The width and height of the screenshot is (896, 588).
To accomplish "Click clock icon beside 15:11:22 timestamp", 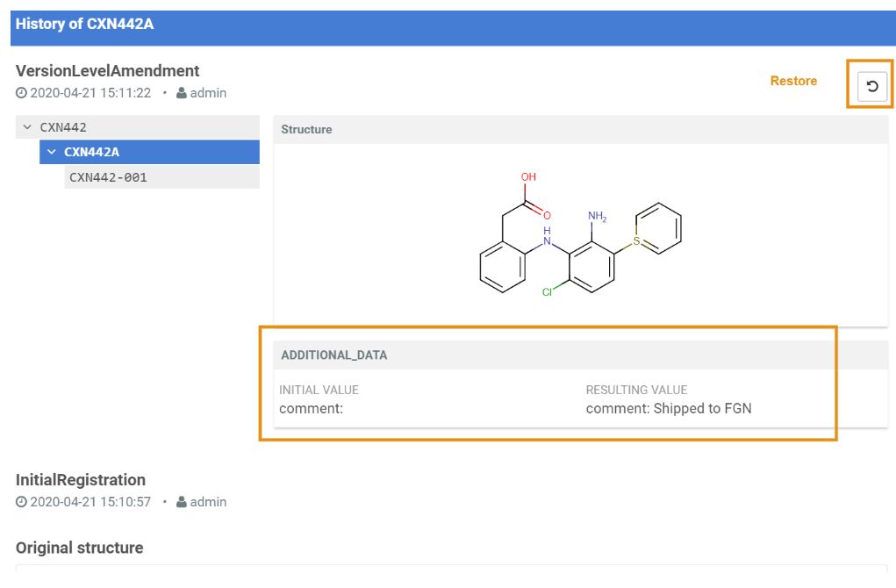I will click(x=21, y=93).
